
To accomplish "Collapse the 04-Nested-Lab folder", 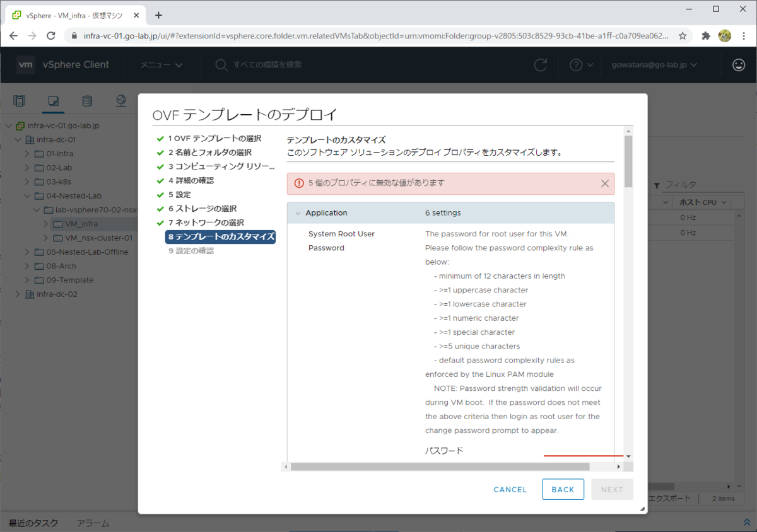I will point(26,196).
